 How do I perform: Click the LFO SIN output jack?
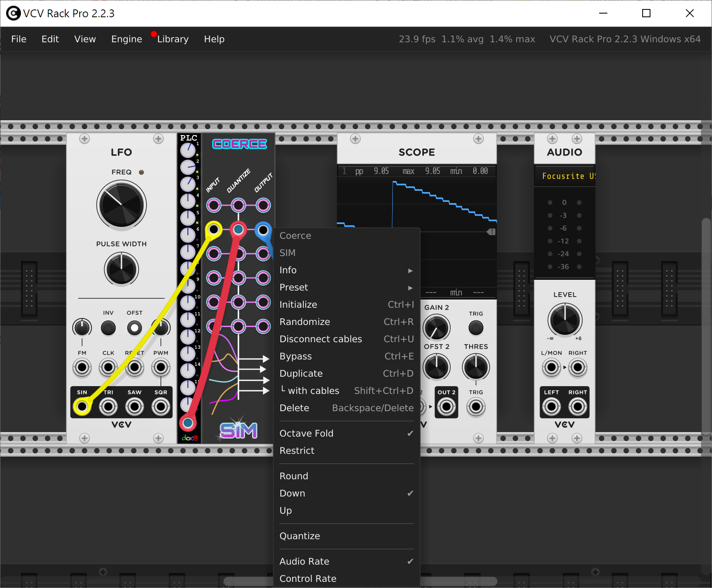click(x=82, y=407)
